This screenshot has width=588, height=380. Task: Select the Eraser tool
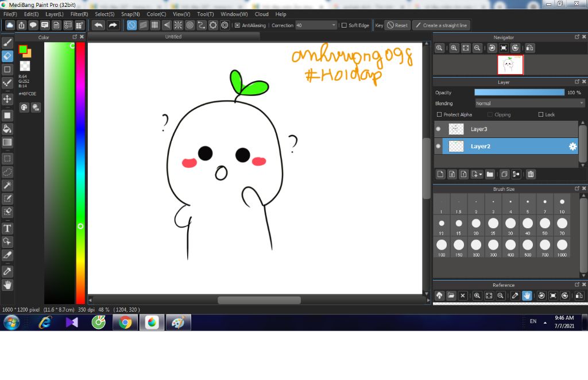click(7, 56)
